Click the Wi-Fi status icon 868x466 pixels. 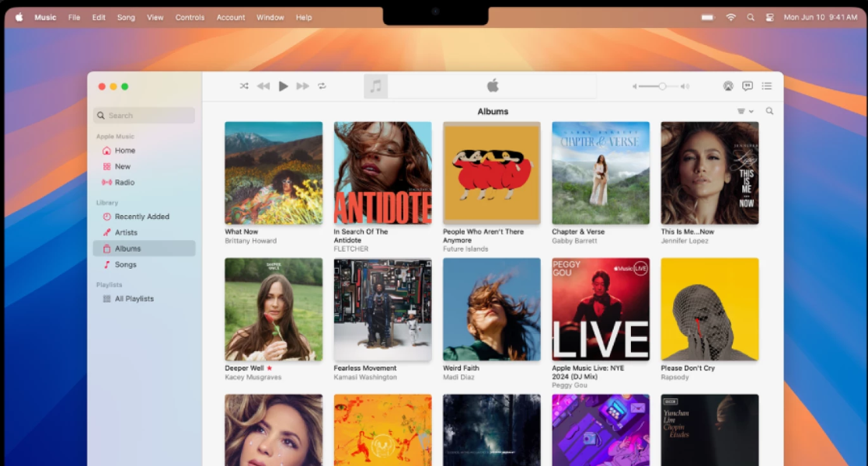[x=730, y=17]
